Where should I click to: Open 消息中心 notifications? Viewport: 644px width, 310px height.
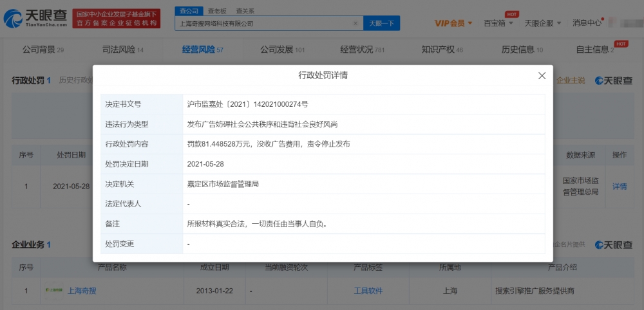[587, 23]
